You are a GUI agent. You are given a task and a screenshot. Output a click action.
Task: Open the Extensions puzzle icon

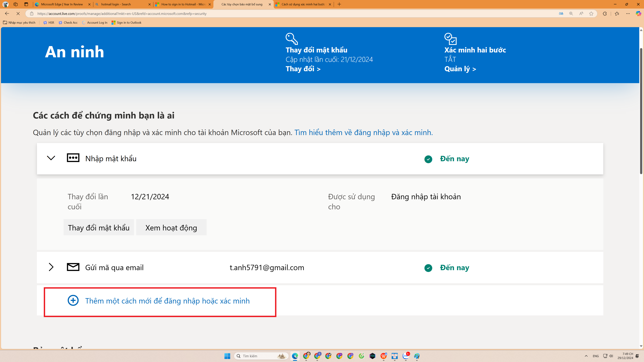(x=605, y=14)
